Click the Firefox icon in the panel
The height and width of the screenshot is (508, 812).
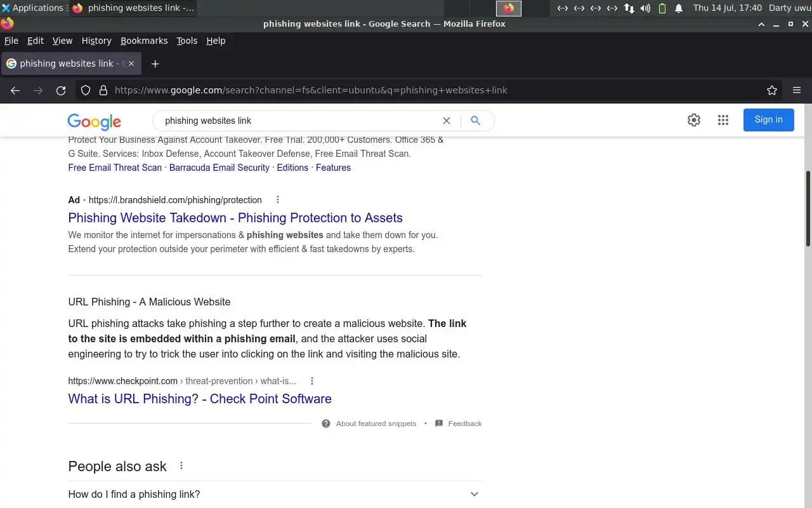click(509, 8)
